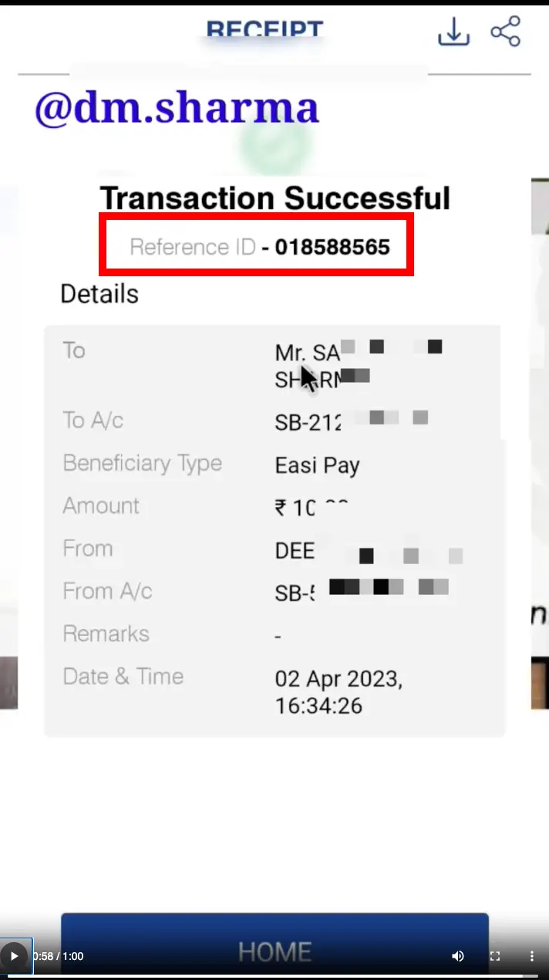Select the Reference ID number 018588565
This screenshot has height=980, width=549.
pos(332,247)
